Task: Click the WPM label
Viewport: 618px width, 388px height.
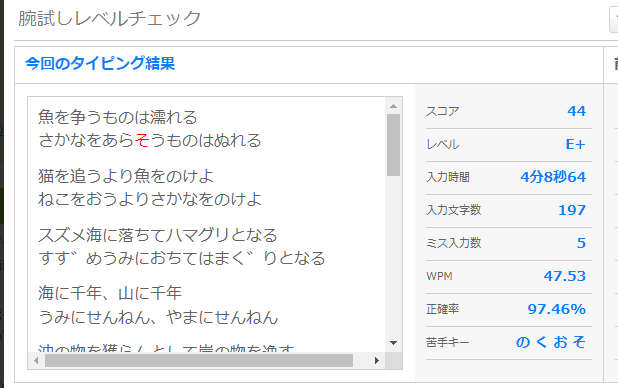Action: pos(439,276)
